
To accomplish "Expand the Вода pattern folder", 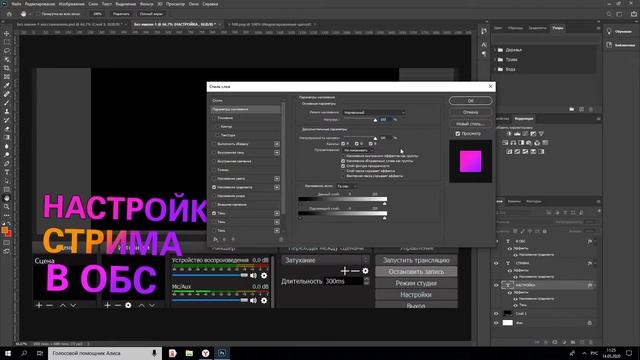I will [x=496, y=69].
